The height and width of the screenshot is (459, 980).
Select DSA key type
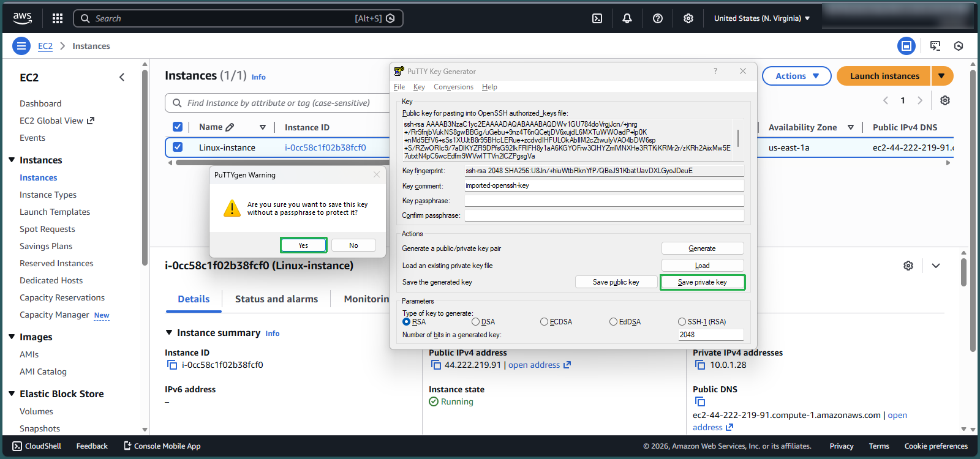pyautogui.click(x=475, y=322)
